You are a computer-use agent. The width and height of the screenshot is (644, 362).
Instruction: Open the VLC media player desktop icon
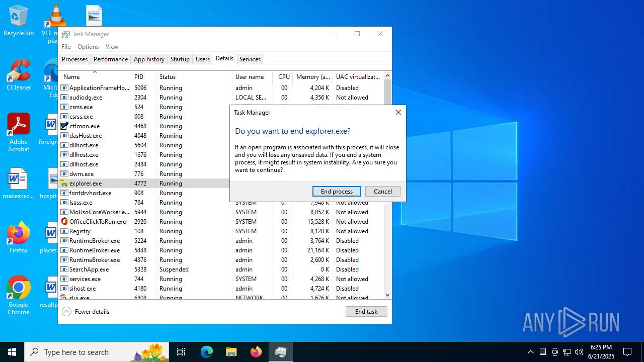coord(54,24)
